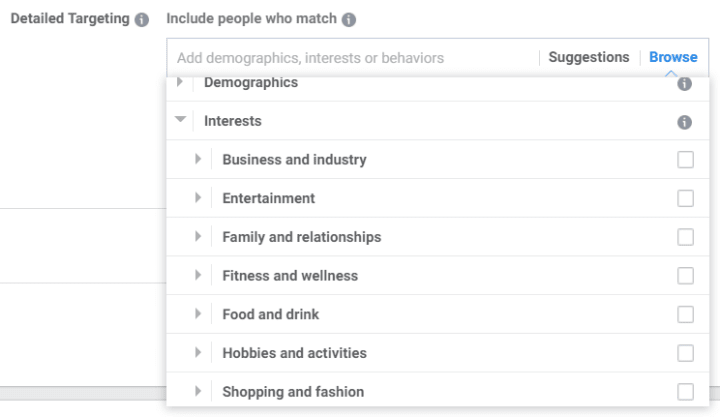Expand Business and industry subcategory arrow
This screenshot has width=720, height=417.
tap(198, 159)
